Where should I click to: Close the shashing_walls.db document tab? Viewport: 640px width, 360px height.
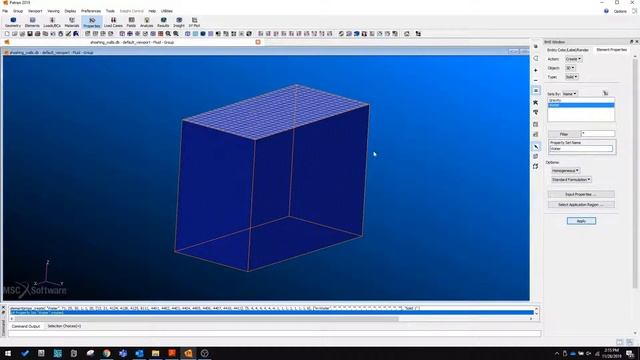[258, 42]
